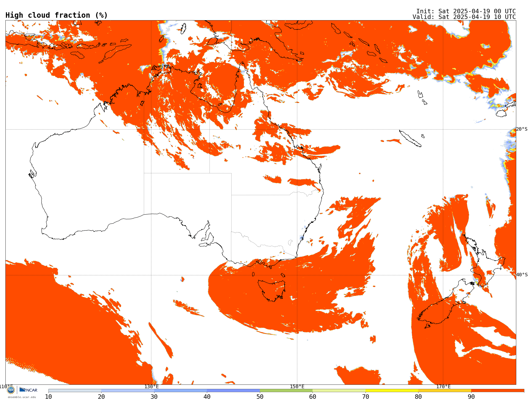
Task: Click the NCAR logo
Action: [28, 390]
